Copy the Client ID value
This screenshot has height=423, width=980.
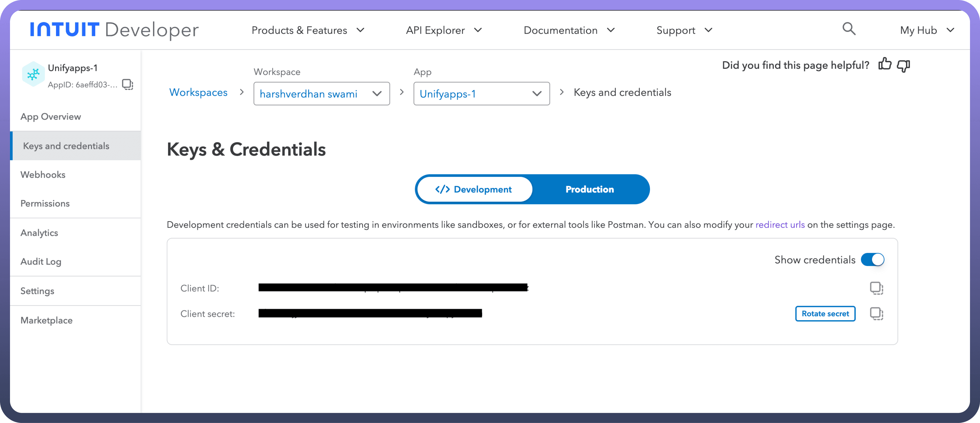(876, 288)
